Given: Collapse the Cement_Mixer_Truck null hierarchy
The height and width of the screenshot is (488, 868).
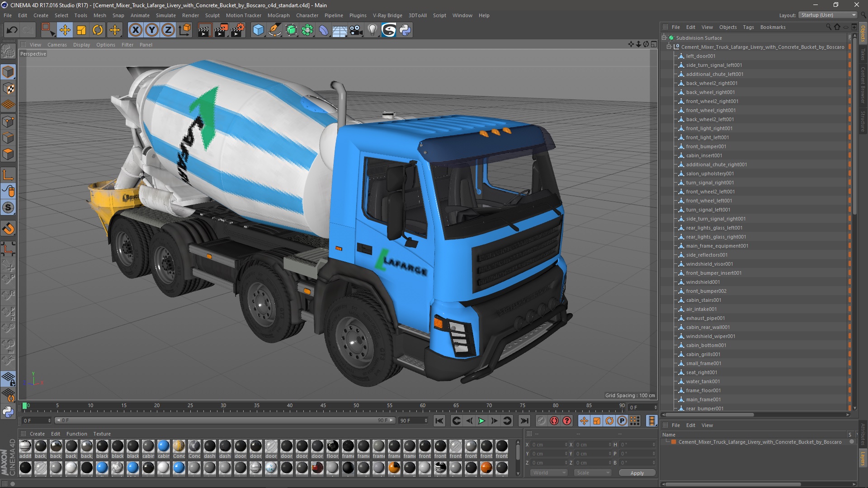Looking at the screenshot, I should (x=669, y=47).
